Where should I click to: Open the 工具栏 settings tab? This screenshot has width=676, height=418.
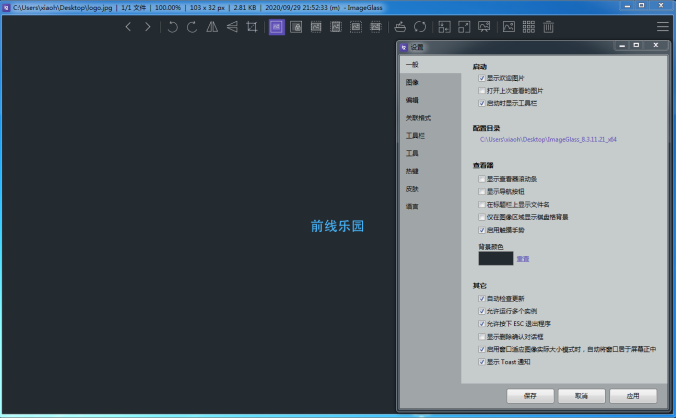431,136
